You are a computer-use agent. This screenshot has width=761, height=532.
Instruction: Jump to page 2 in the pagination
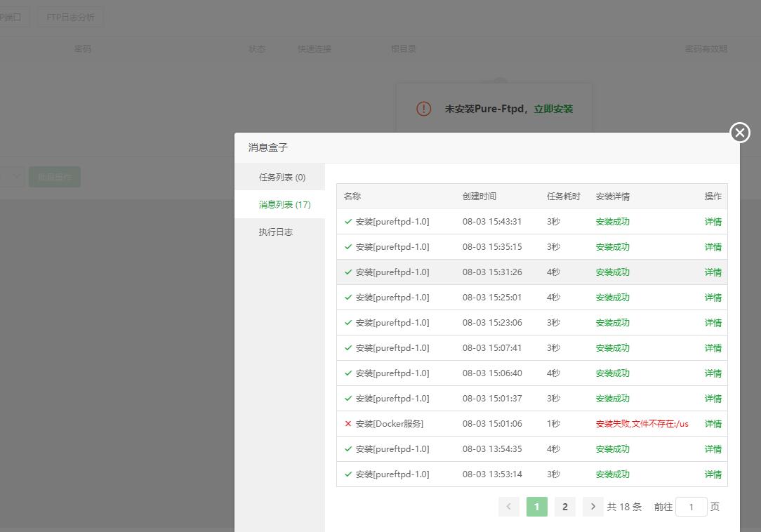(565, 507)
